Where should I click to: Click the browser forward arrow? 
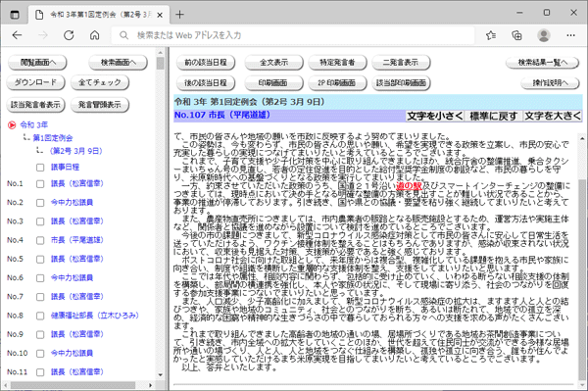point(43,35)
